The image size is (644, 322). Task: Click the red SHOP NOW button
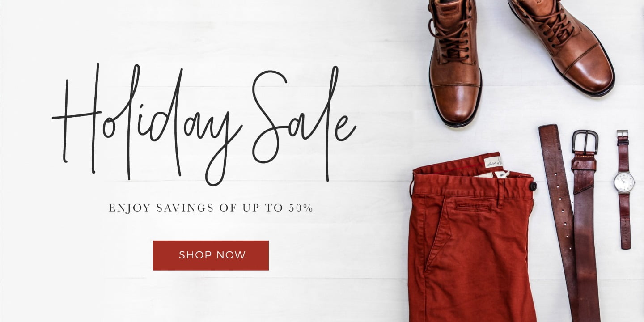[x=211, y=255]
